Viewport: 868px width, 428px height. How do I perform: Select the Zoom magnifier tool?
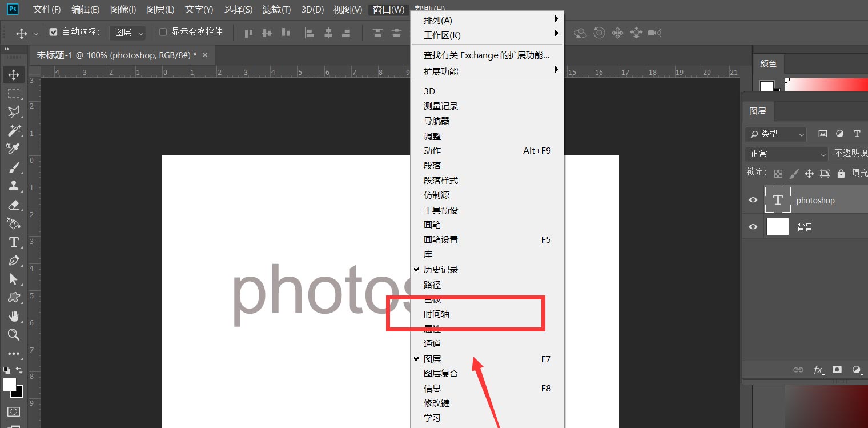(14, 334)
